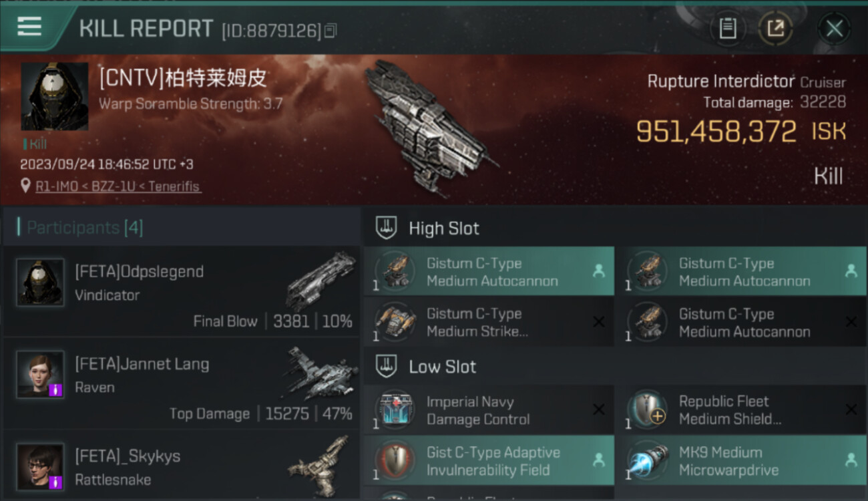Open victim pilot portrait
This screenshot has height=501, width=868.
point(54,97)
